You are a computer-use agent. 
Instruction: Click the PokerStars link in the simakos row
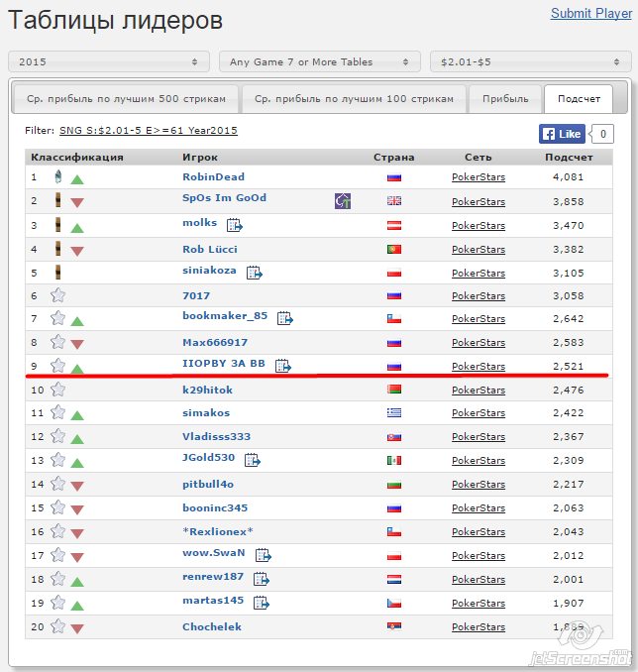(x=478, y=412)
